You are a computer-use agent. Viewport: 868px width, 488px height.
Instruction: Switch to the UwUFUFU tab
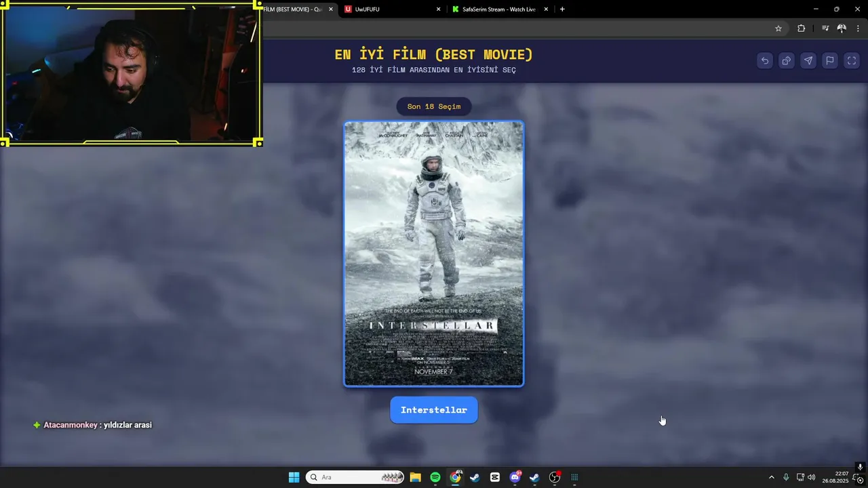click(x=392, y=9)
